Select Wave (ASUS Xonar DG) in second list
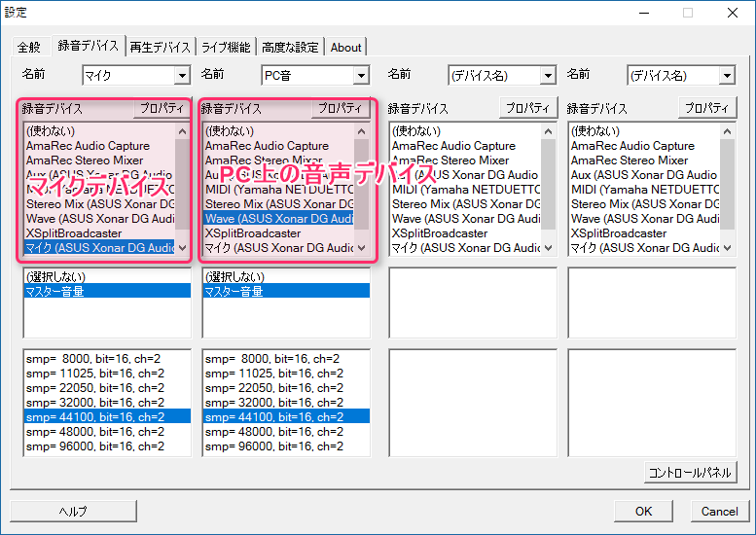Image resolution: width=756 pixels, height=535 pixels. 278,218
